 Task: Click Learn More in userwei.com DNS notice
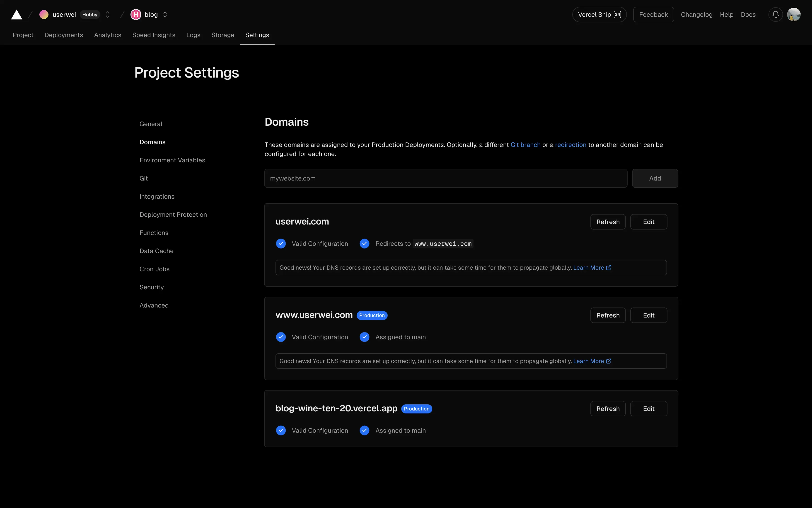[589, 267]
